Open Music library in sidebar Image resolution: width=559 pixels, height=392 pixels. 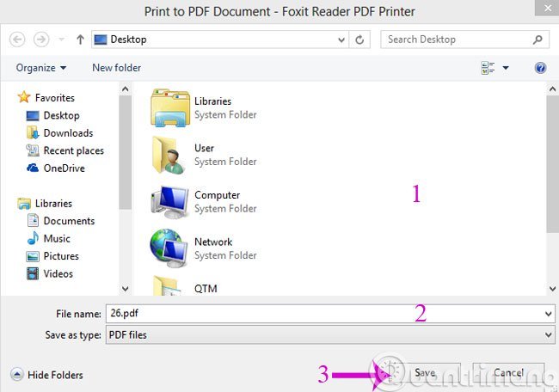[57, 238]
